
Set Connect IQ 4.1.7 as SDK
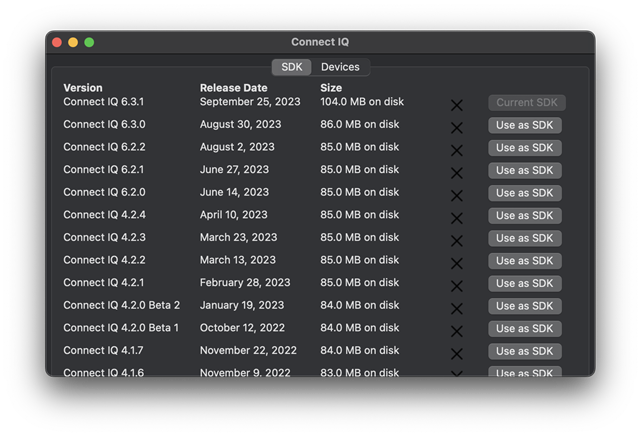click(x=525, y=351)
